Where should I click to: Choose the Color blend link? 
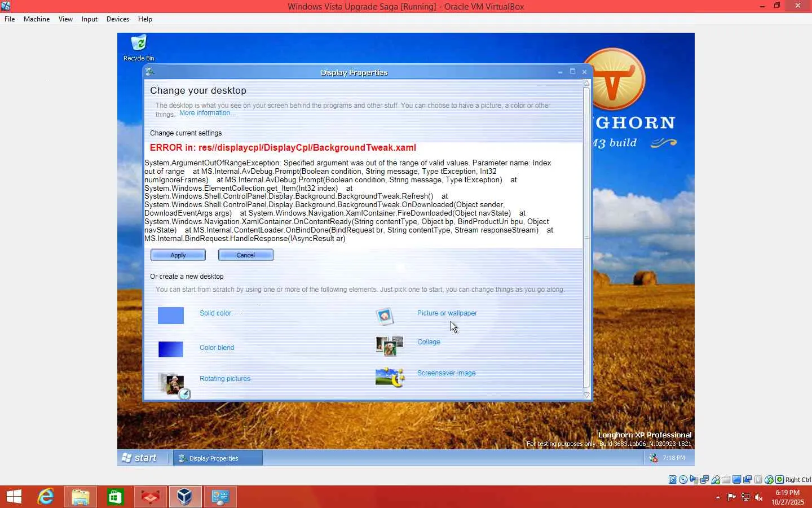click(217, 348)
